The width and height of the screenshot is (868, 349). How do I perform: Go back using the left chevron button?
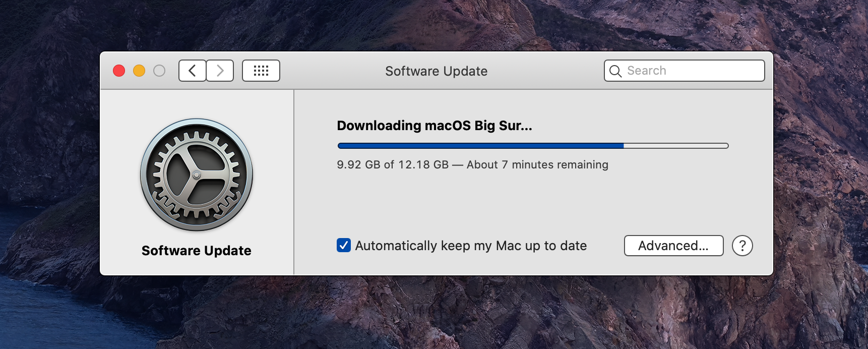193,71
